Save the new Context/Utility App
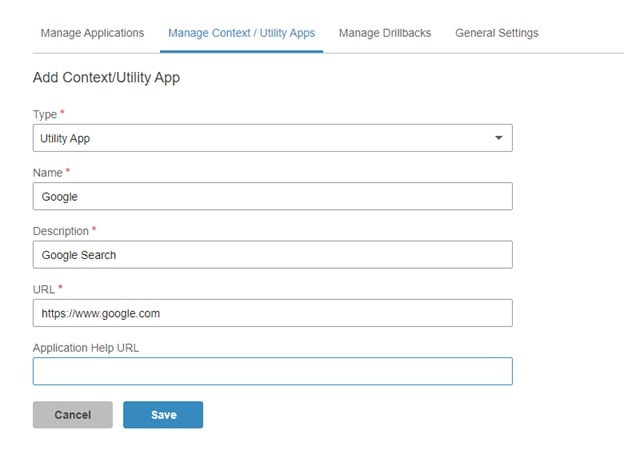The image size is (624, 454). [163, 415]
